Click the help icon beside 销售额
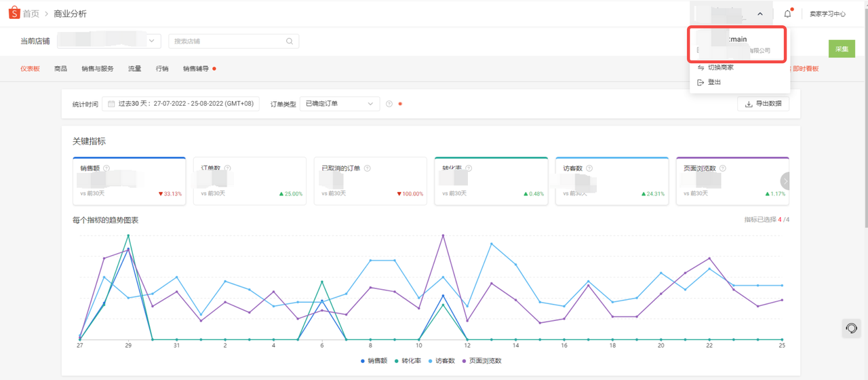 (x=106, y=168)
